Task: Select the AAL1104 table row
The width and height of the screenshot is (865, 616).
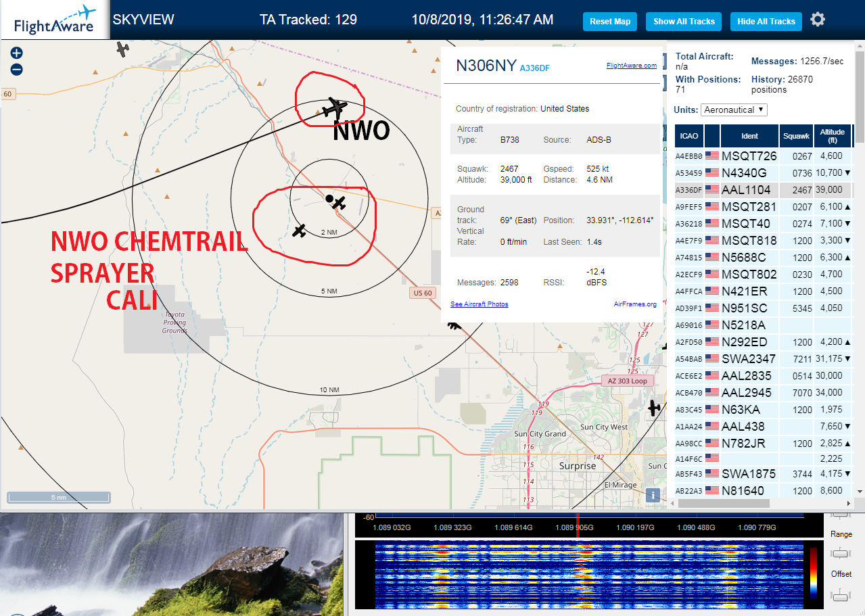Action: [764, 190]
